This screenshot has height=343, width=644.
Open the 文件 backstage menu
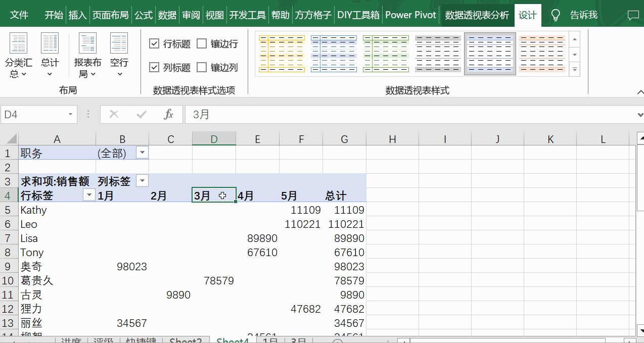[19, 15]
